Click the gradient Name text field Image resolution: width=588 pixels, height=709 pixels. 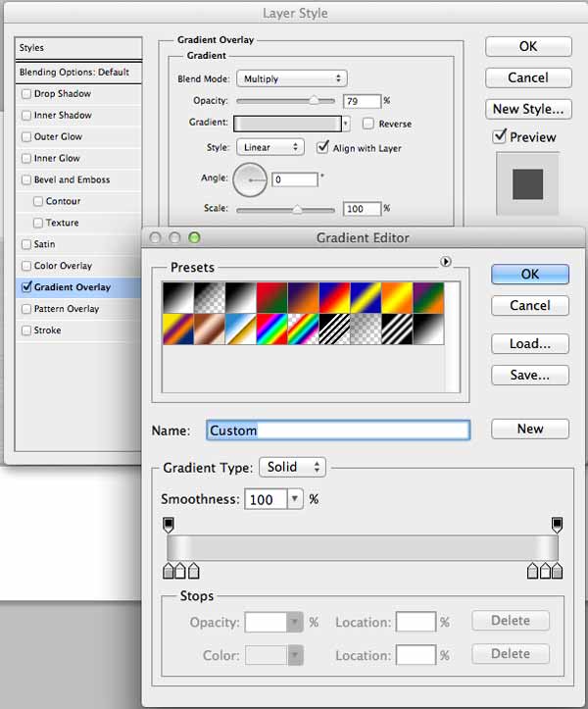click(338, 430)
